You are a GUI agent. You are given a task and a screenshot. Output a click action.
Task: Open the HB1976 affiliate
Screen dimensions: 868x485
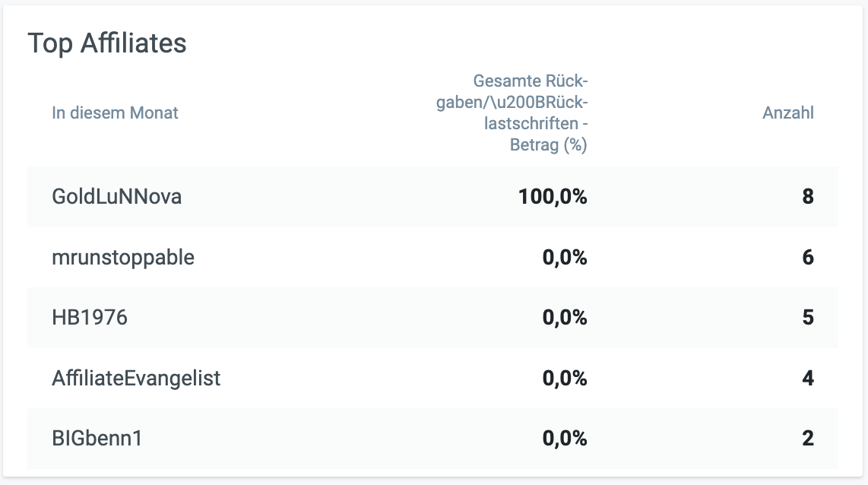tap(90, 318)
